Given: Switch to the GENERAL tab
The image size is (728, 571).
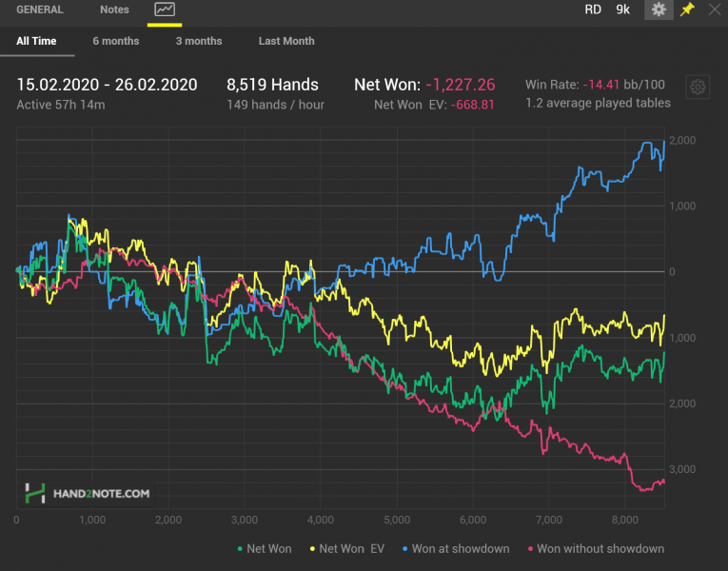Looking at the screenshot, I should [x=40, y=10].
